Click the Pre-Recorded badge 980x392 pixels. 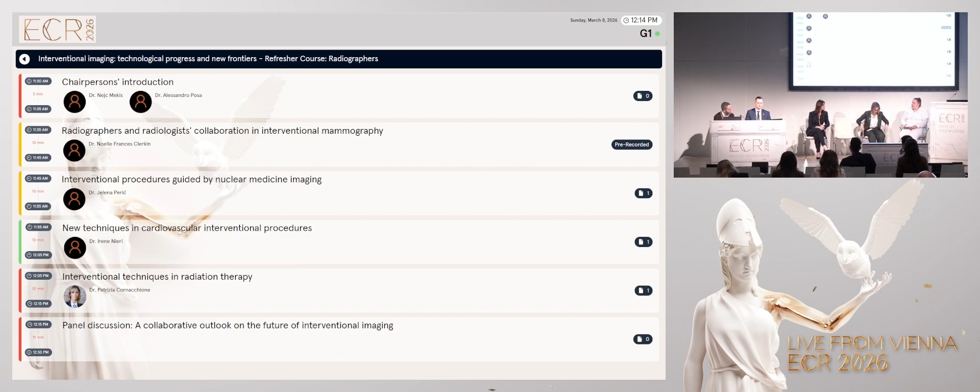tap(632, 145)
